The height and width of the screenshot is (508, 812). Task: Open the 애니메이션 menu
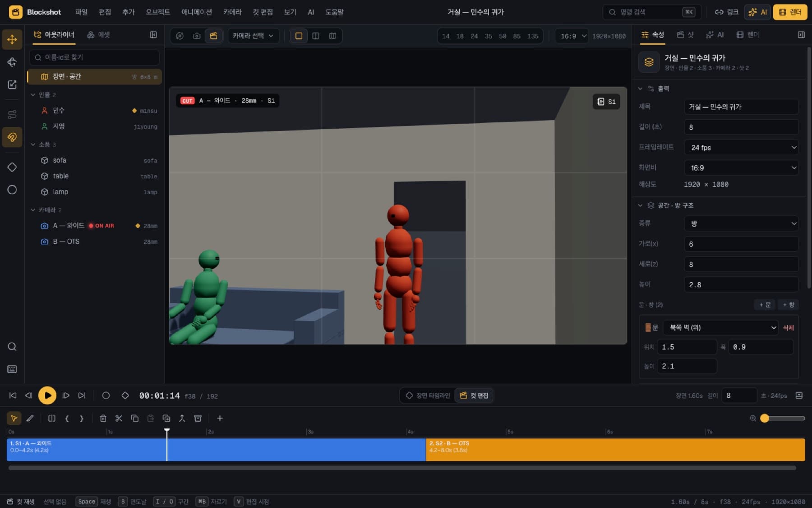tap(197, 12)
